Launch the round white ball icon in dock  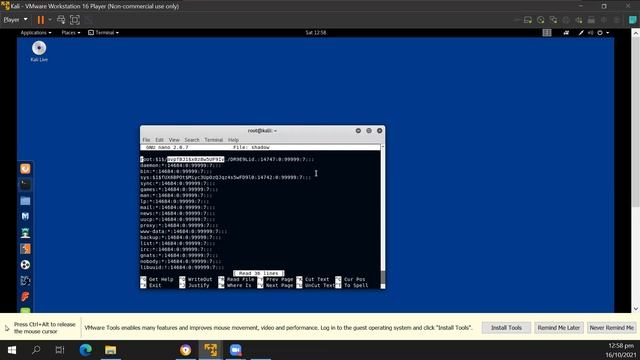point(25,264)
